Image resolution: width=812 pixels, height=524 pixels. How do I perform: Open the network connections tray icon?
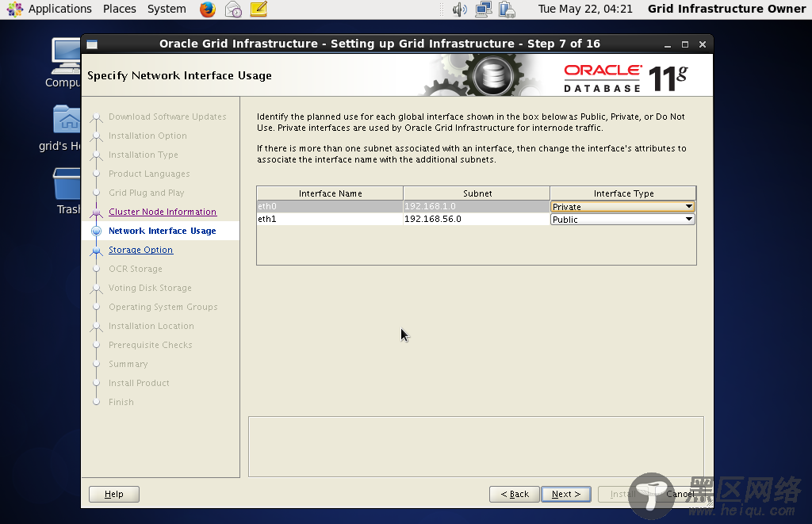(483, 10)
